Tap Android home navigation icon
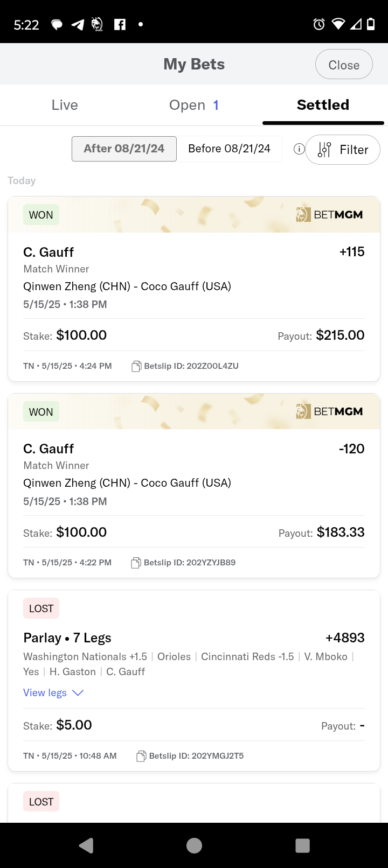Image resolution: width=388 pixels, height=868 pixels. coord(194,845)
